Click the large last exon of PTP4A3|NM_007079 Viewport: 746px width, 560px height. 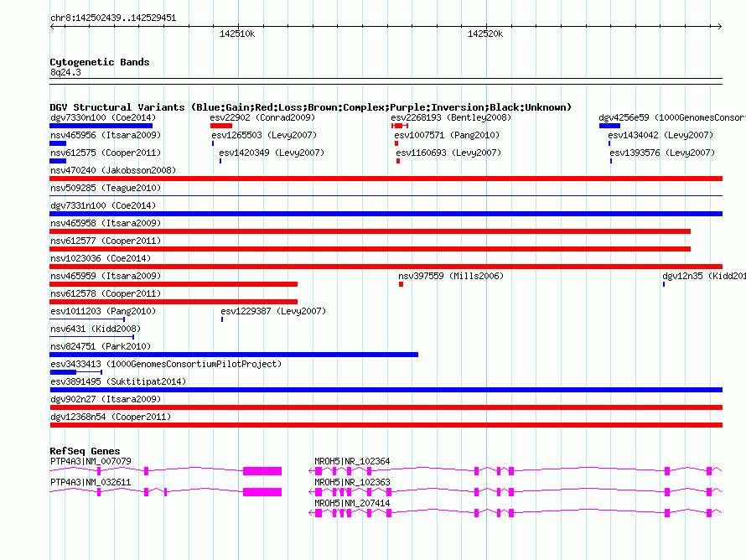coord(262,471)
